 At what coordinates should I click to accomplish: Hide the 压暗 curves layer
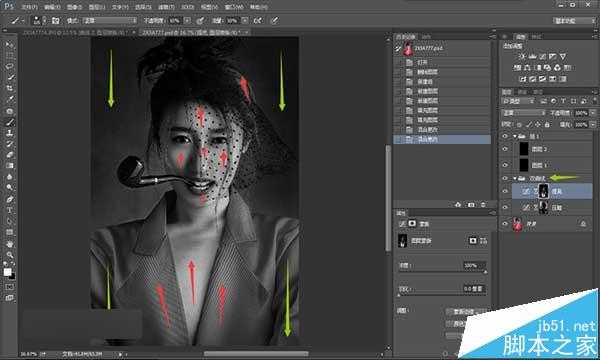pos(505,207)
